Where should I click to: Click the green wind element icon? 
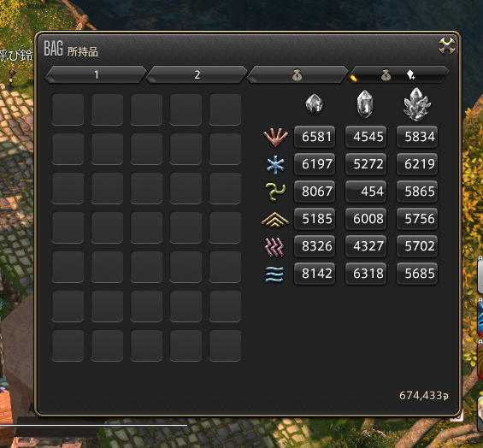tap(275, 192)
